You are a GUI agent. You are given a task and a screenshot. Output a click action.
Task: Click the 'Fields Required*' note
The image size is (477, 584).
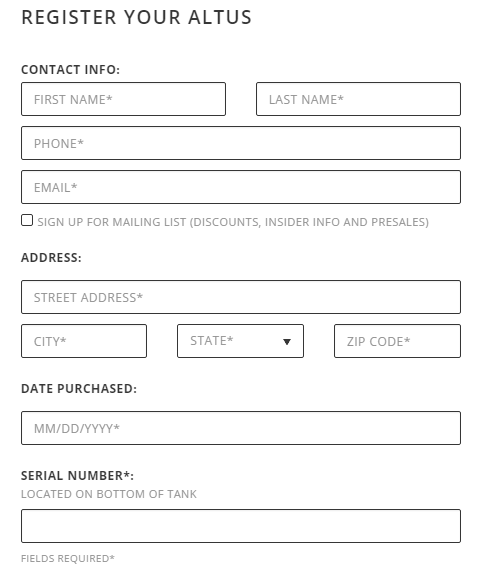coord(68,558)
